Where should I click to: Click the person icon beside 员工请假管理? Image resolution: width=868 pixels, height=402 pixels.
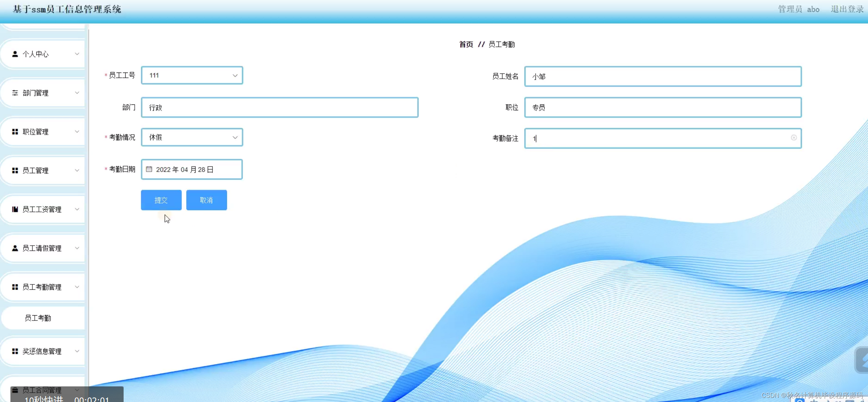tap(15, 248)
